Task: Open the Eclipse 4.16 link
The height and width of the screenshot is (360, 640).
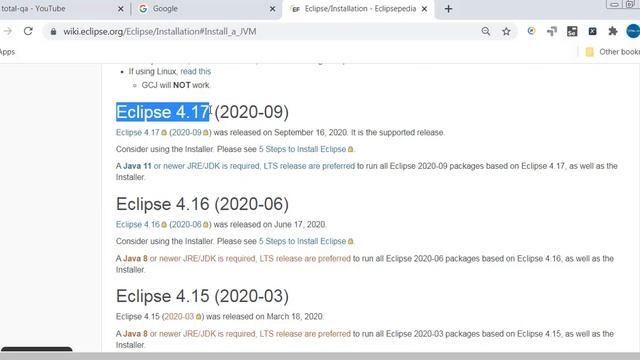Action: [x=138, y=224]
